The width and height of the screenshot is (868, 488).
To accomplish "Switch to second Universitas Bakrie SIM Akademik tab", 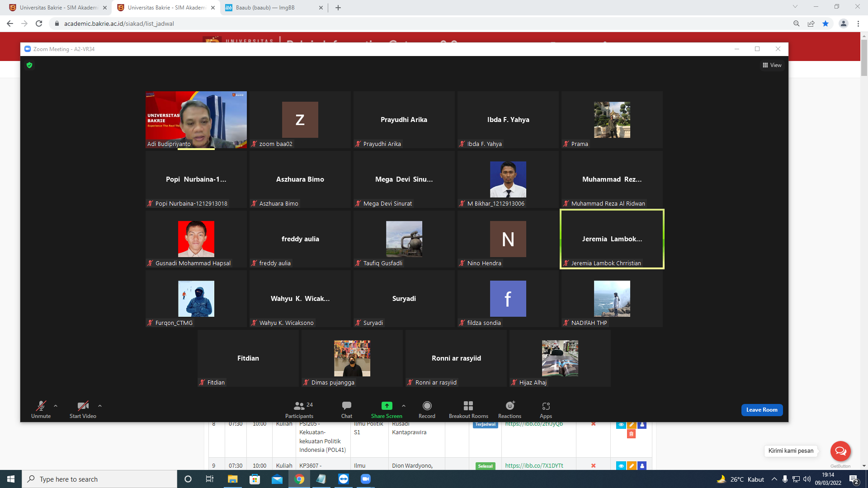I will click(166, 8).
